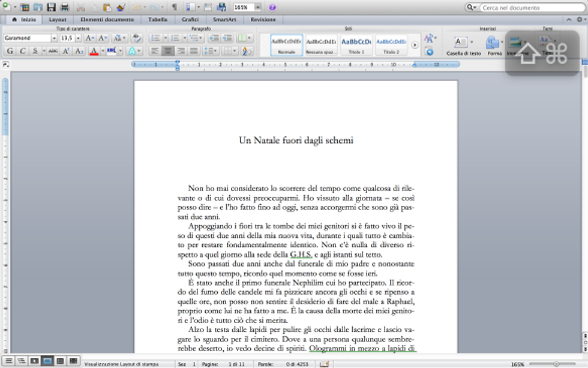The height and width of the screenshot is (368, 588).
Task: Show non-printing paragraph marks
Action: 175,7
